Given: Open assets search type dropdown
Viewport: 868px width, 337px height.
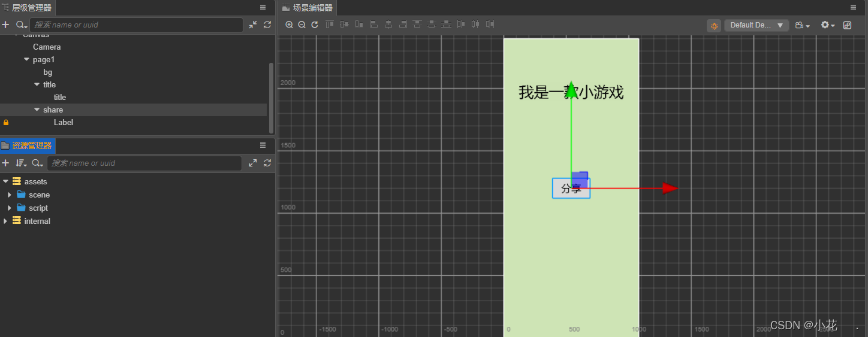Looking at the screenshot, I should (38, 163).
